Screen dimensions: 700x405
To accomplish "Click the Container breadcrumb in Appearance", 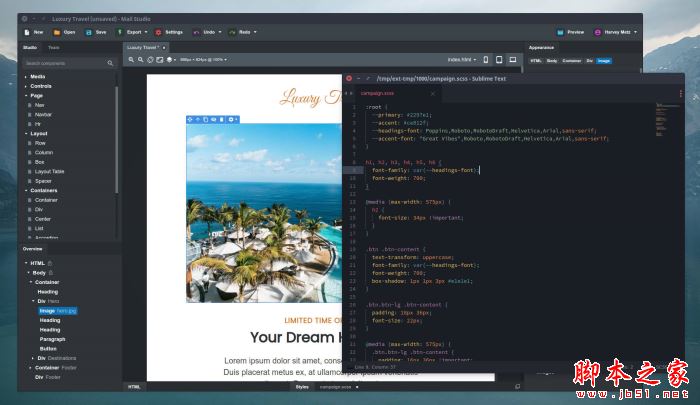I will coord(571,60).
